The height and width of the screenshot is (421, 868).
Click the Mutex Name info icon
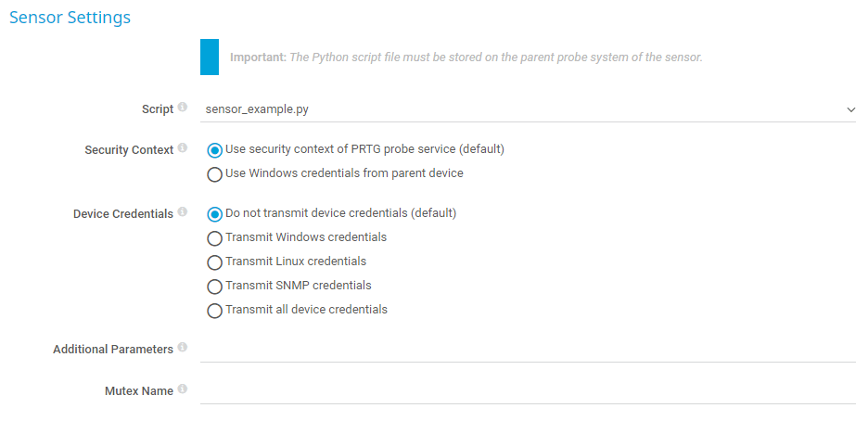[182, 389]
